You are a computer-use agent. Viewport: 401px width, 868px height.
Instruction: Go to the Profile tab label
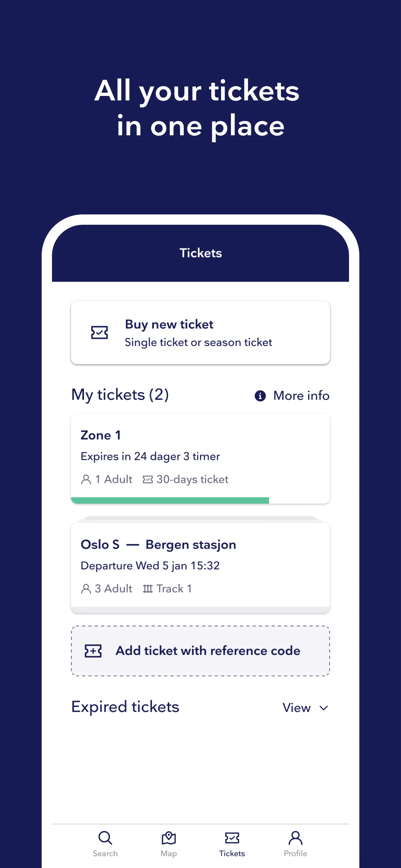tap(295, 853)
